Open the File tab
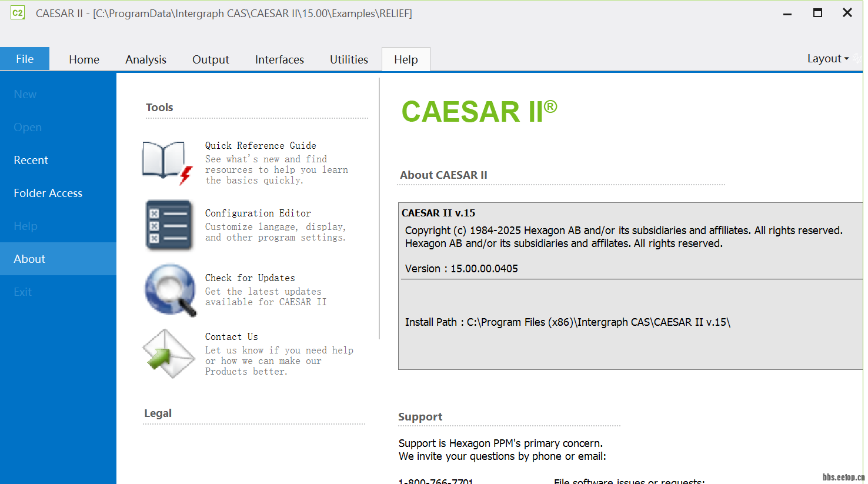The image size is (868, 484). tap(25, 59)
